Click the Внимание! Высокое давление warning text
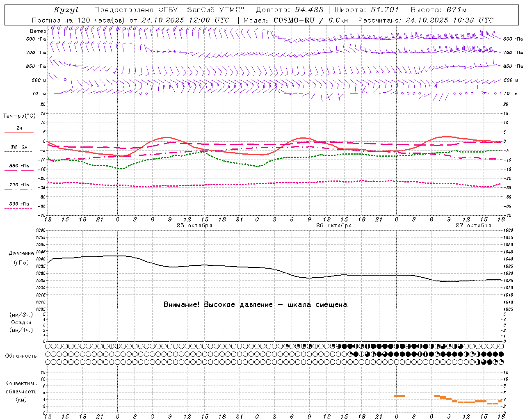525x420 pixels. pos(255,304)
